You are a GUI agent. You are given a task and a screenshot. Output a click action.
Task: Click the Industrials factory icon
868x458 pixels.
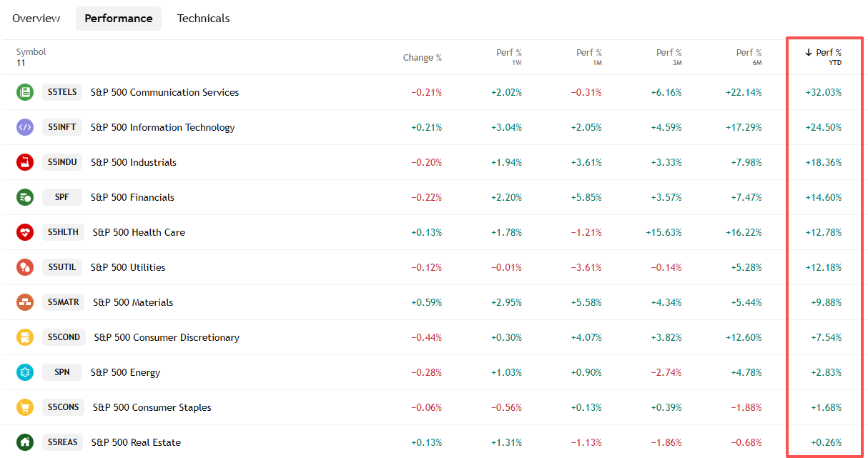coord(25,162)
